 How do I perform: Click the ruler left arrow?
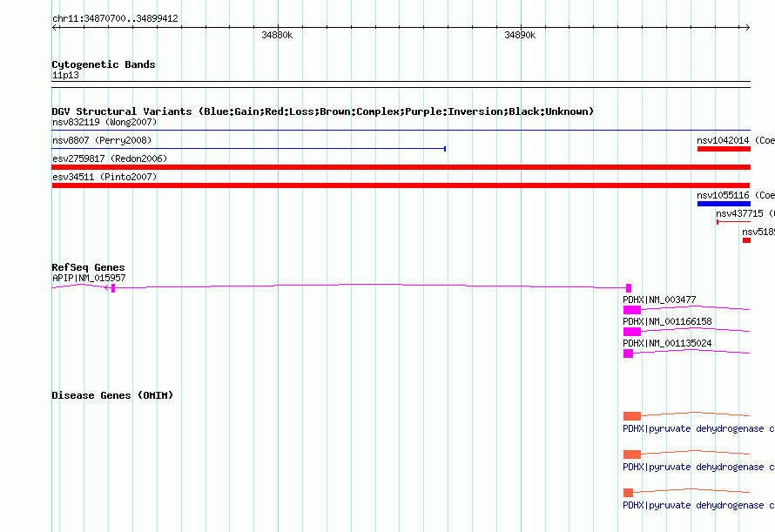[x=55, y=28]
